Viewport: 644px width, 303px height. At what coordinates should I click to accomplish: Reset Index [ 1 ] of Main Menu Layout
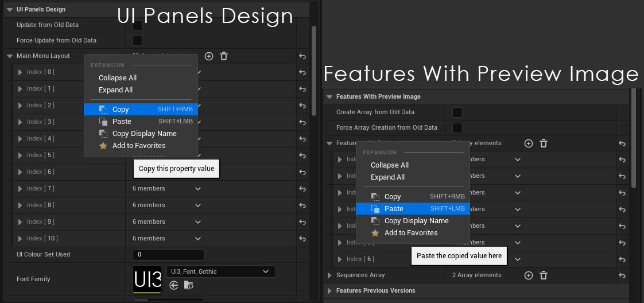point(302,89)
